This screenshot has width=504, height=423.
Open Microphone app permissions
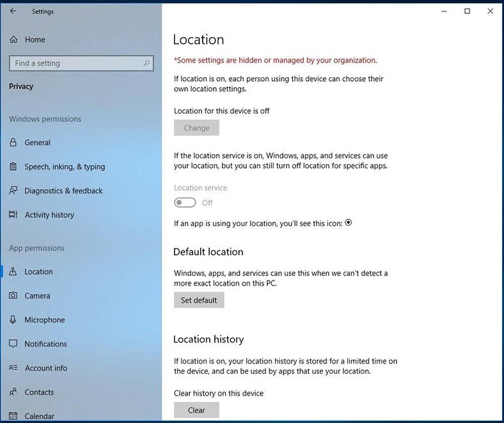81,319
